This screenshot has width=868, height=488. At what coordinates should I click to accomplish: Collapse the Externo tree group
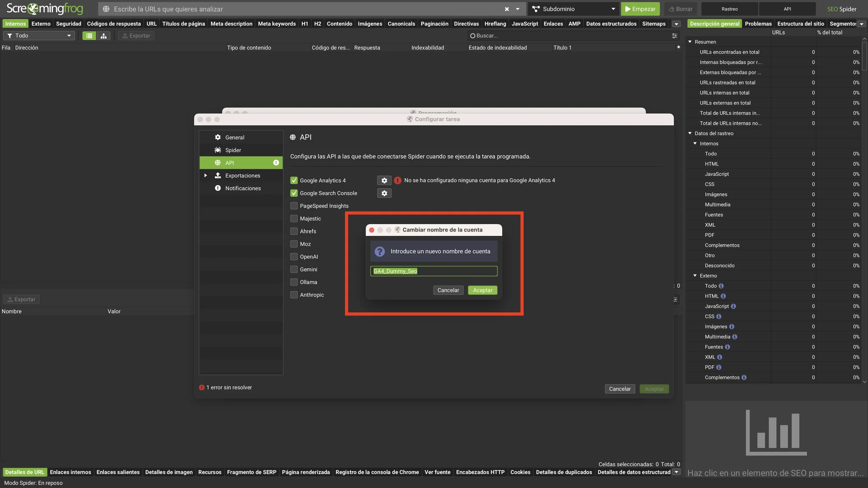pyautogui.click(x=695, y=275)
